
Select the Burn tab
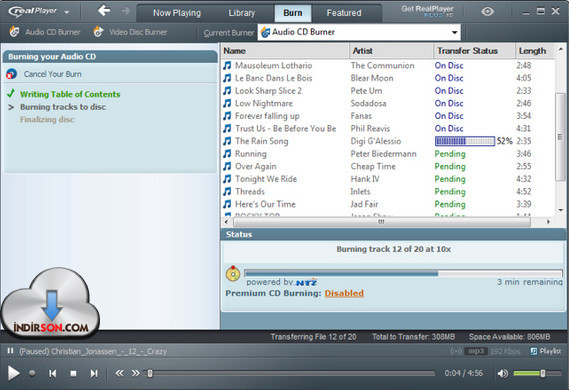(293, 13)
